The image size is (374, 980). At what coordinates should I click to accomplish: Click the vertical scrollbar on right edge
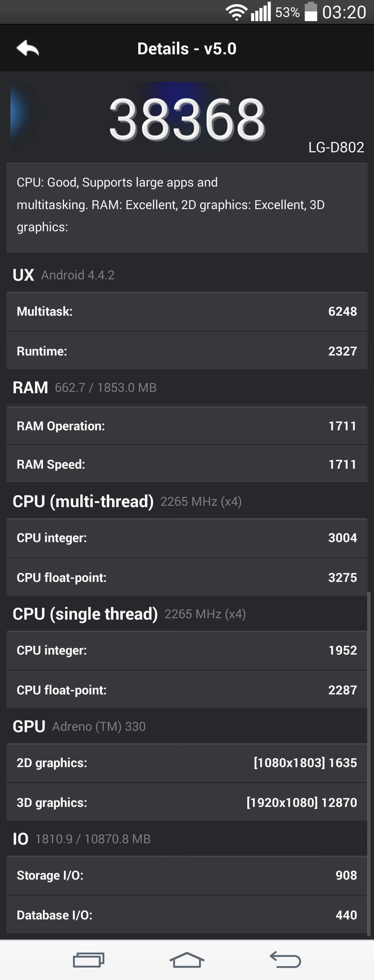[369, 763]
